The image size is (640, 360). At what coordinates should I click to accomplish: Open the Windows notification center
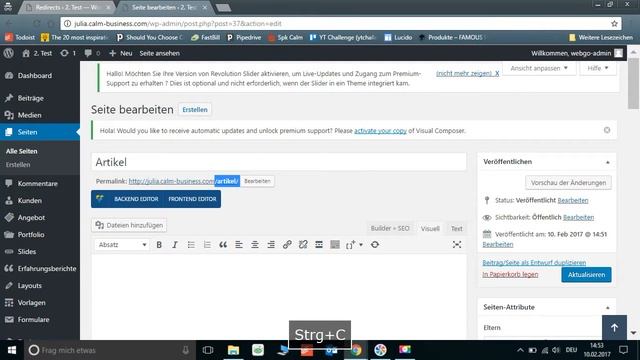point(623,350)
